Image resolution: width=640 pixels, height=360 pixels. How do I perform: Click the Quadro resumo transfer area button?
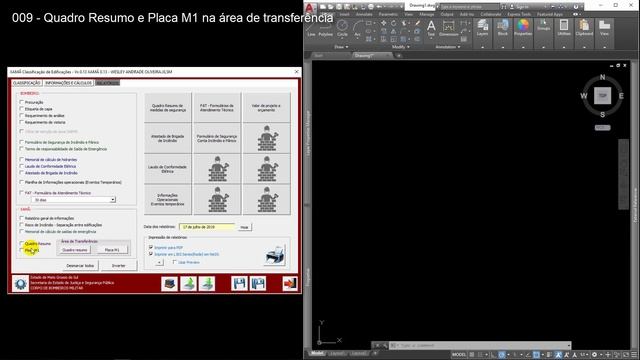point(75,250)
